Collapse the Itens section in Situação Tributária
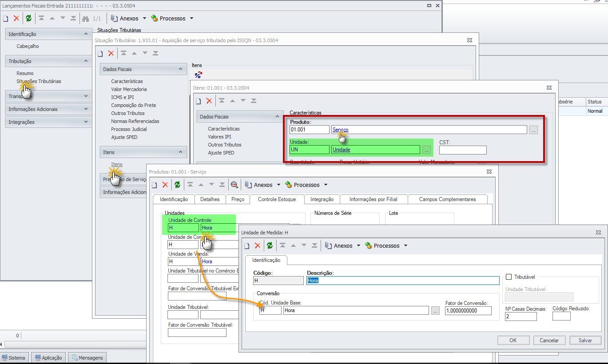Viewport: 608px width, 364px height. [x=180, y=152]
